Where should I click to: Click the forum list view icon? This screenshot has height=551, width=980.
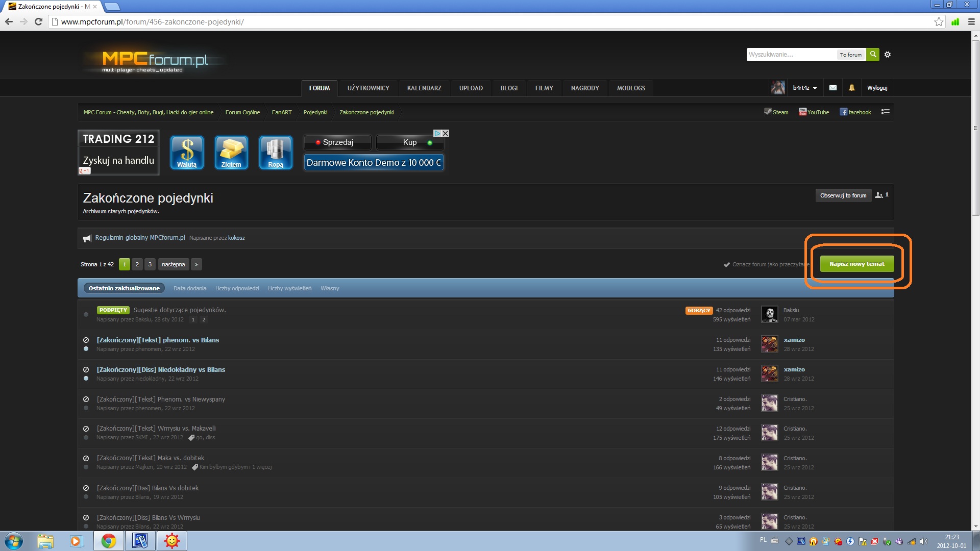coord(886,112)
